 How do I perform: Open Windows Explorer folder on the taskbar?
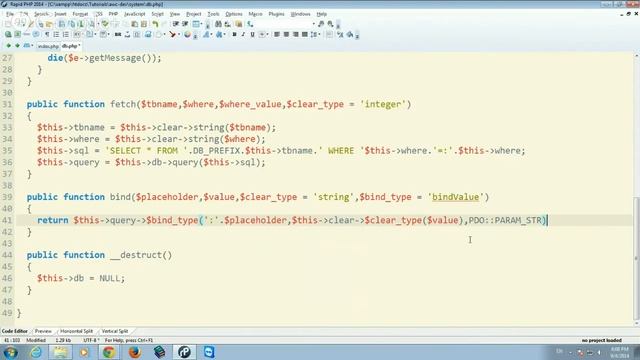60,352
